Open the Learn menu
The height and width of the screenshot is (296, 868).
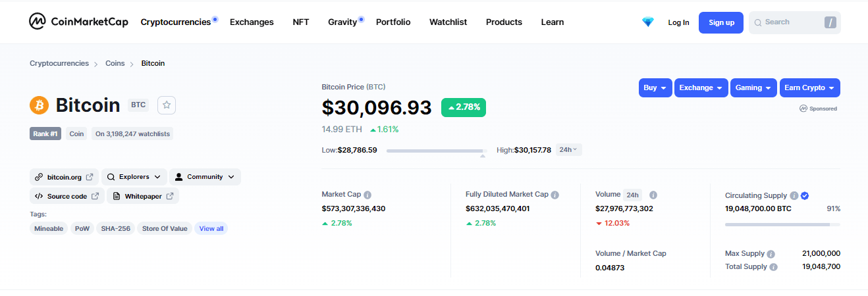(553, 22)
